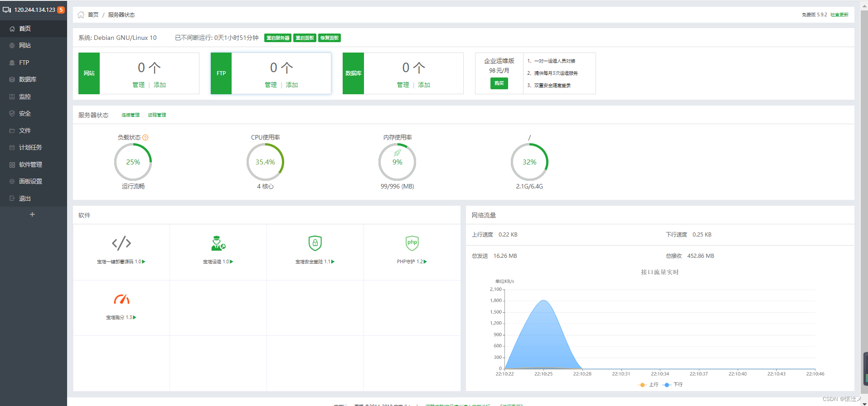Click the monitor icon beside the server IP
Viewport: 868px width, 406px height.
point(7,10)
